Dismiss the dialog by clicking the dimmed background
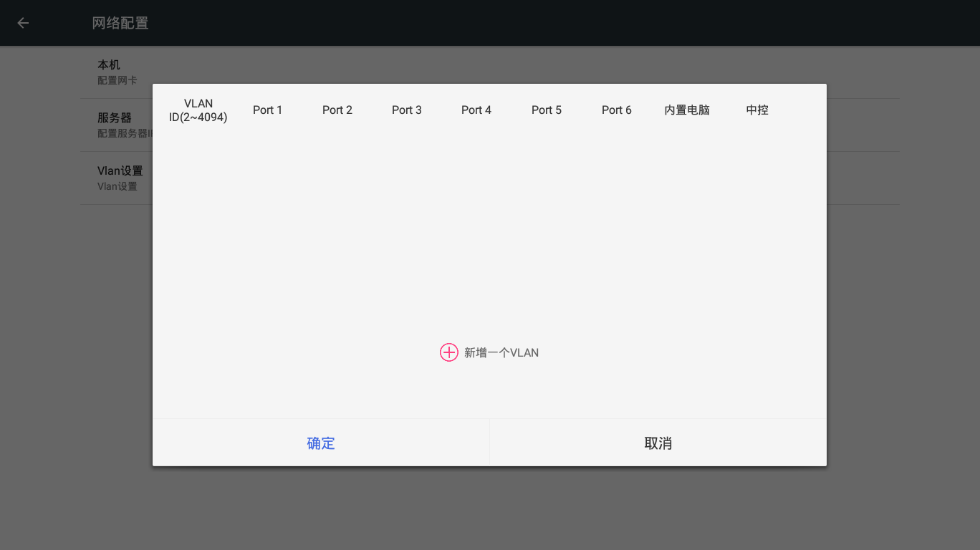Screen dimensions: 980x550 tap(489, 508)
